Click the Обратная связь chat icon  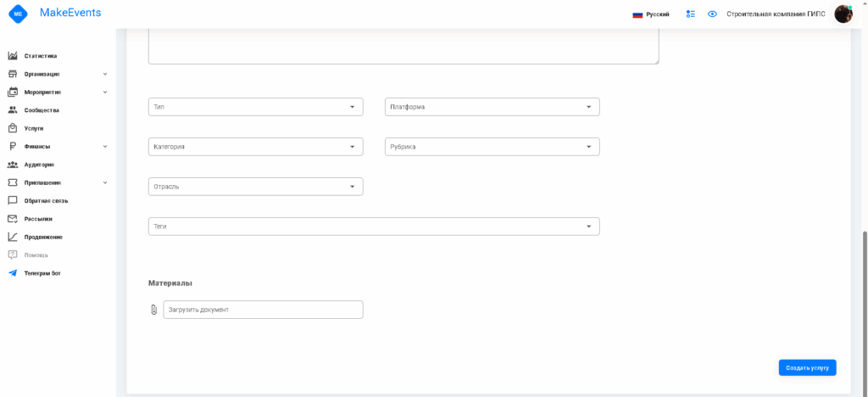coord(13,201)
